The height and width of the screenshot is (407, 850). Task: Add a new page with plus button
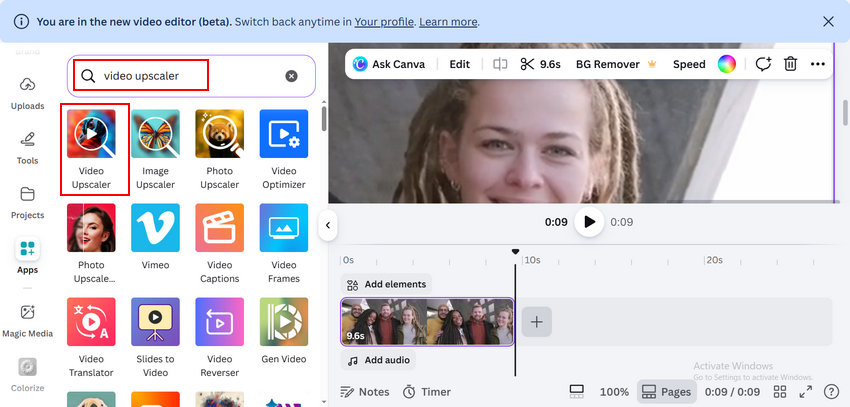coord(536,322)
